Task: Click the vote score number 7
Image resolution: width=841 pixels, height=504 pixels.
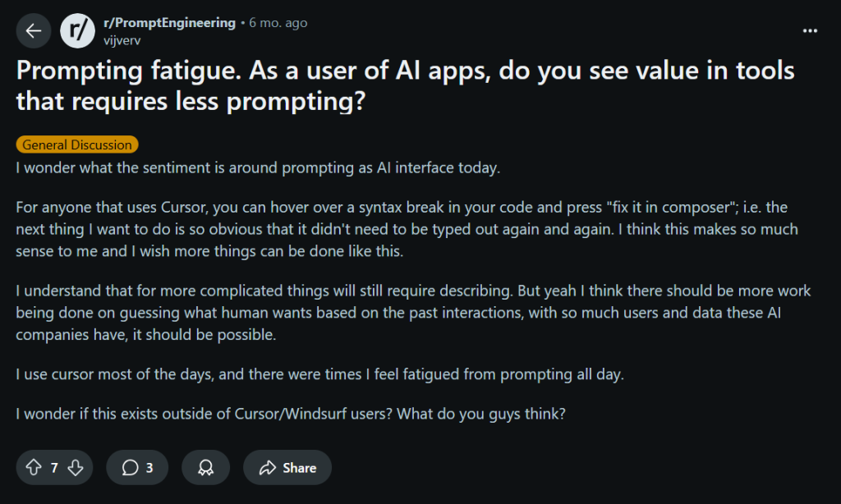Action: (x=54, y=467)
